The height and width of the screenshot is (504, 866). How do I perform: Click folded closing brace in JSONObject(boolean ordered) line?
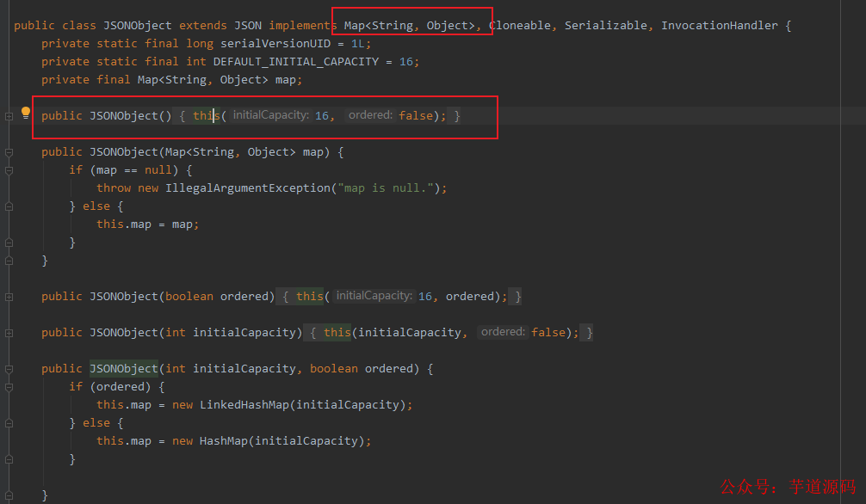[x=517, y=297]
